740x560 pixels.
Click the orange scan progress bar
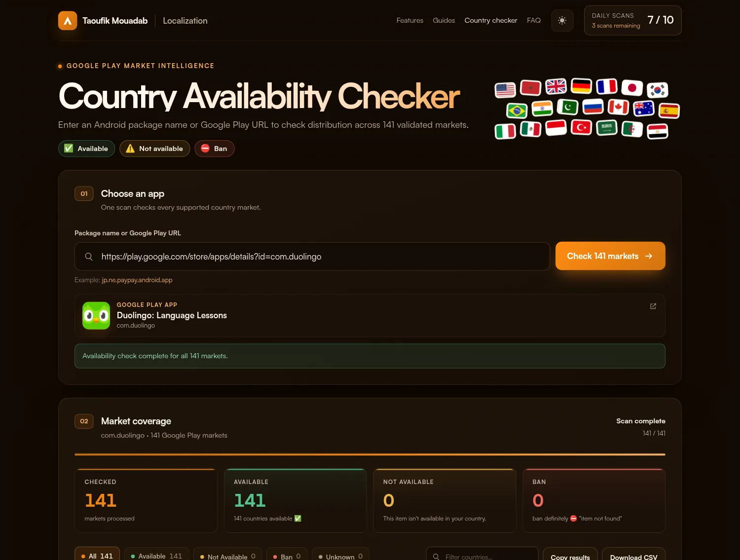370,454
